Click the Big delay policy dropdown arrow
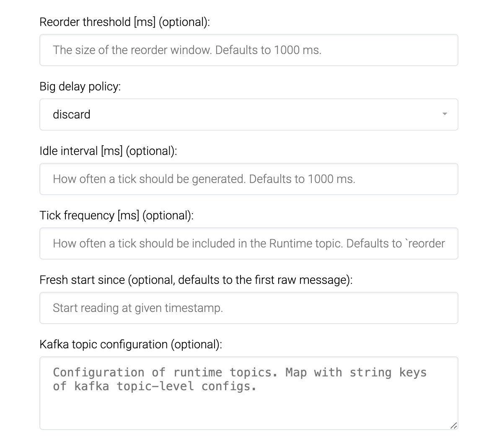497x448 pixels. 445,114
